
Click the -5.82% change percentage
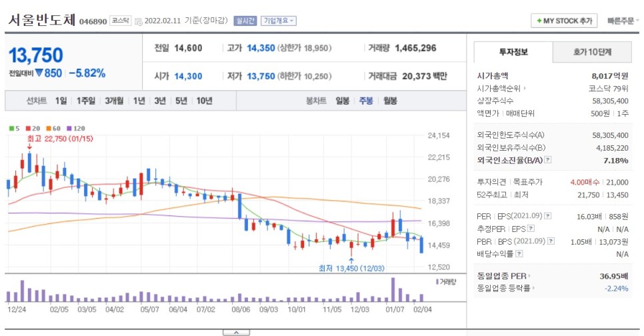tap(87, 73)
